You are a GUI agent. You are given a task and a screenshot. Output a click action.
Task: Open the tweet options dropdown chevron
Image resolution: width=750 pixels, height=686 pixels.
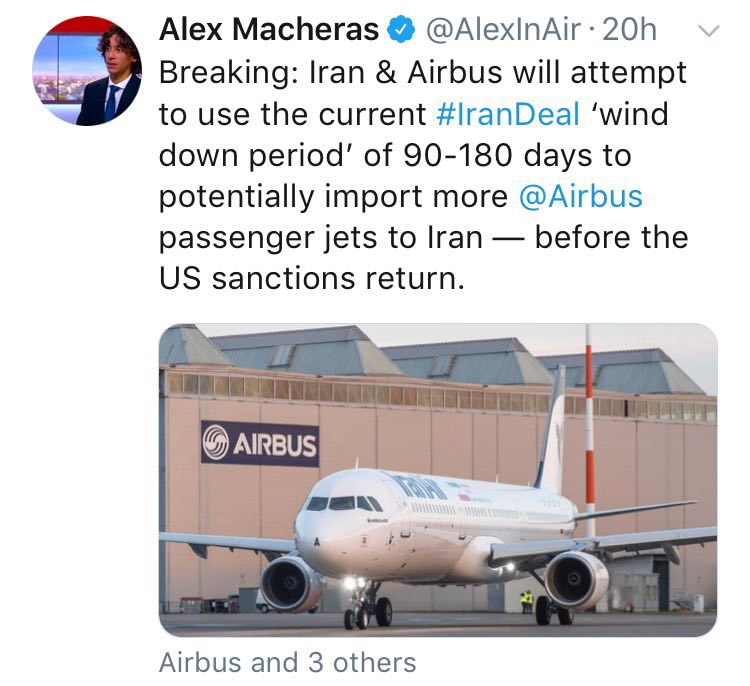[x=707, y=32]
